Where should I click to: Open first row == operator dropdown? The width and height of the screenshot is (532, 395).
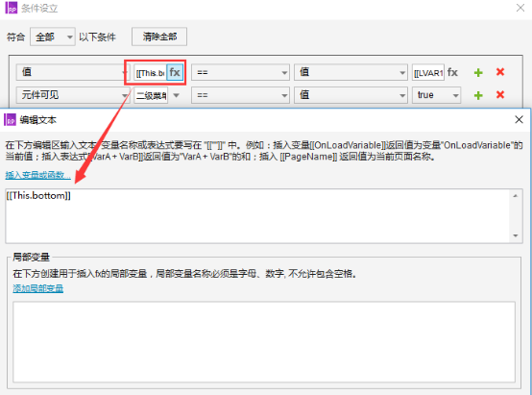tap(240, 72)
